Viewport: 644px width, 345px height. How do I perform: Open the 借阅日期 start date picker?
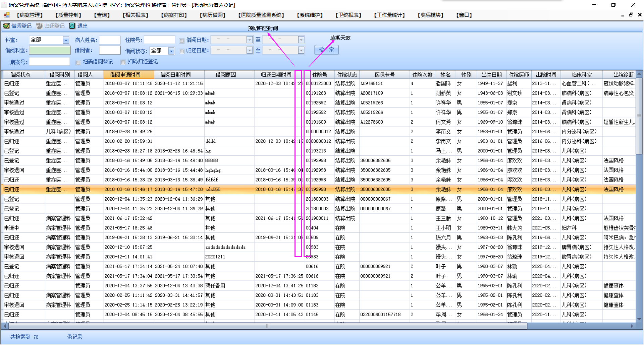(x=250, y=40)
